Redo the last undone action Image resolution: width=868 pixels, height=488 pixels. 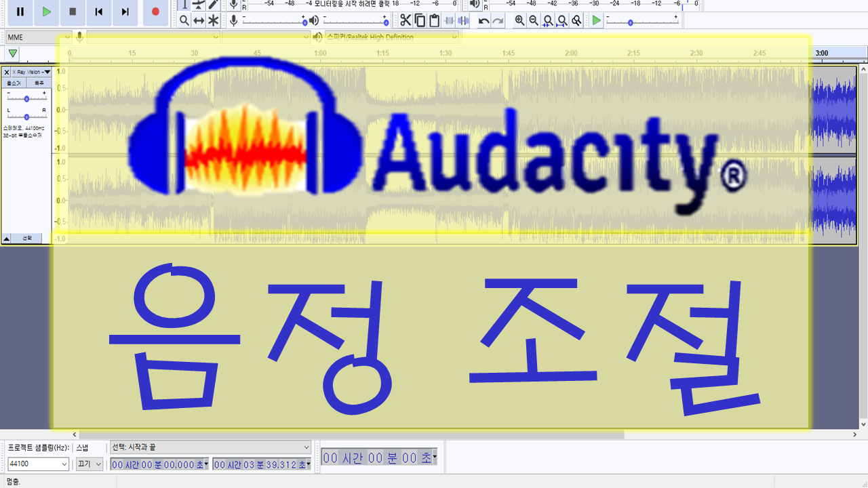(498, 20)
